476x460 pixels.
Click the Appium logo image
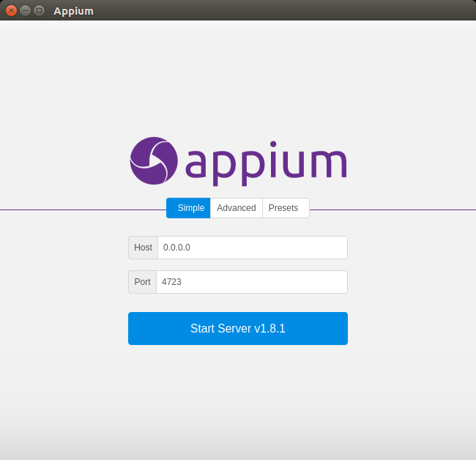(238, 161)
